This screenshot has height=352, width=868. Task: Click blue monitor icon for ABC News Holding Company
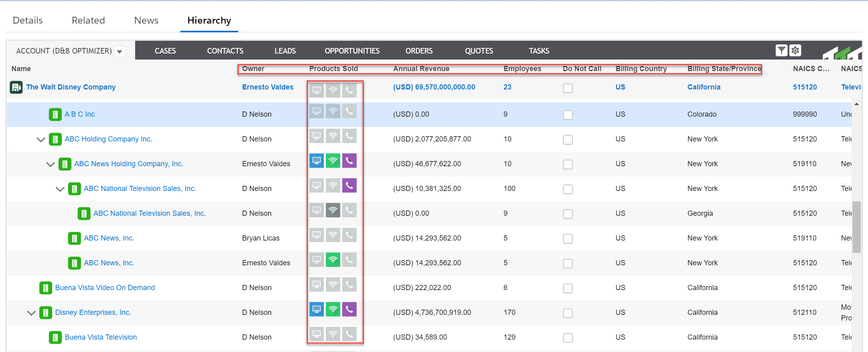[x=316, y=161]
